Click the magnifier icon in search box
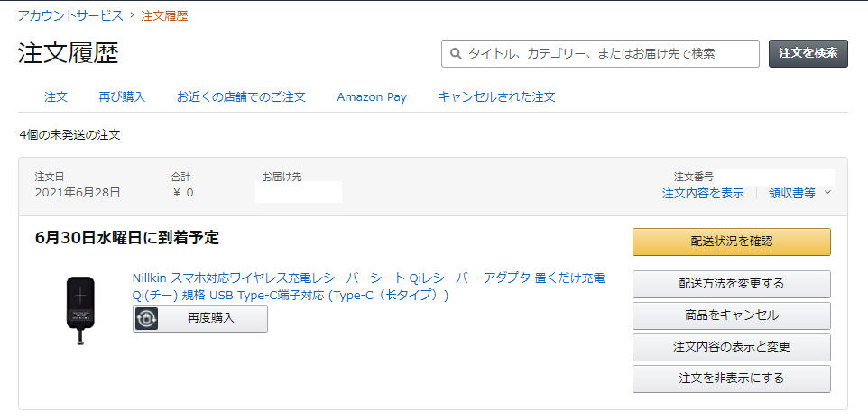868x420 pixels. (457, 53)
